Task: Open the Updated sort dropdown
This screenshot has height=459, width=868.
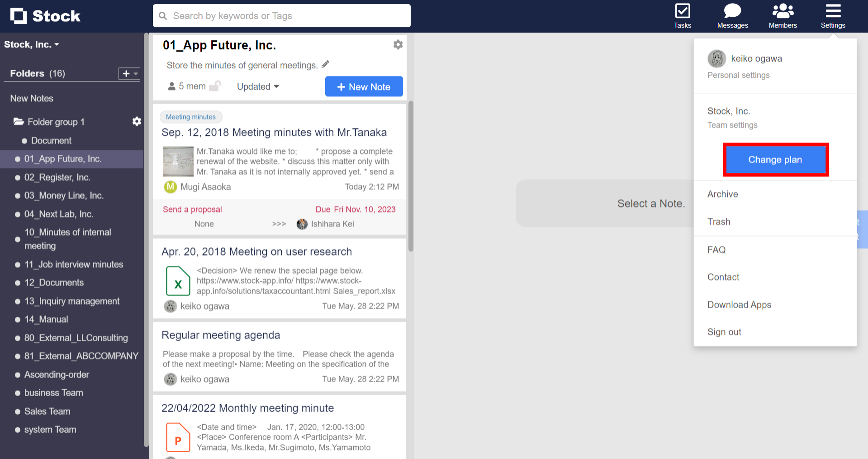Action: pyautogui.click(x=257, y=86)
